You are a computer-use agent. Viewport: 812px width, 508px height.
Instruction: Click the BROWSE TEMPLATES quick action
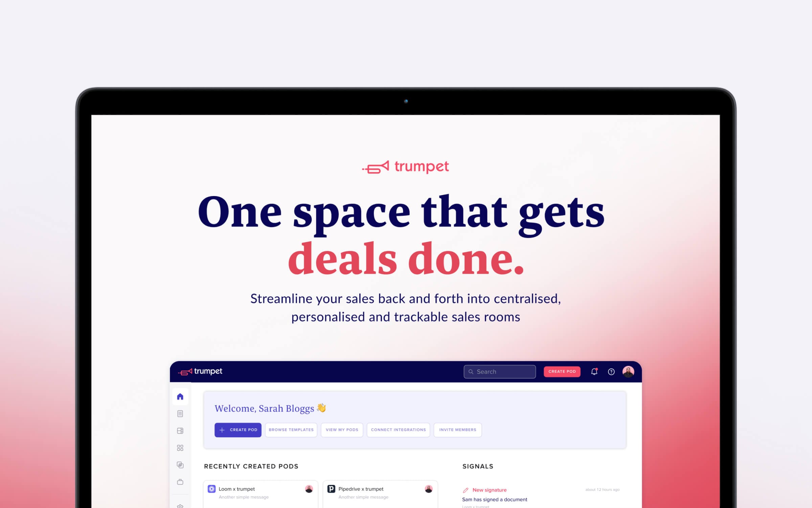(x=291, y=429)
